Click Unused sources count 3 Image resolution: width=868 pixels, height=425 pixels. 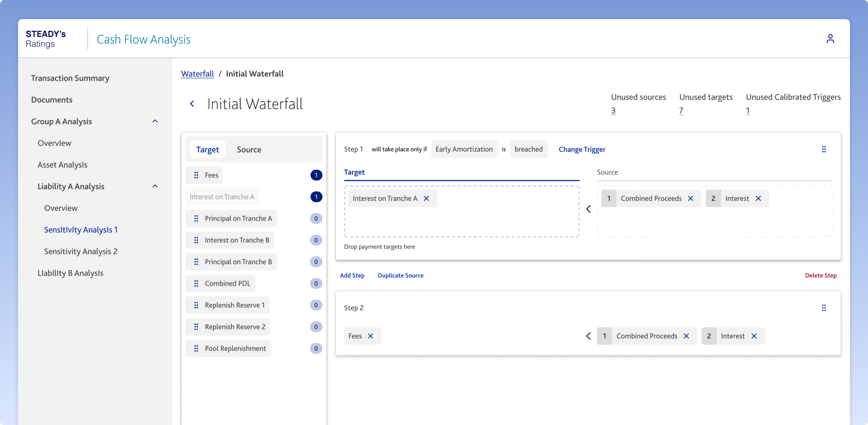613,111
